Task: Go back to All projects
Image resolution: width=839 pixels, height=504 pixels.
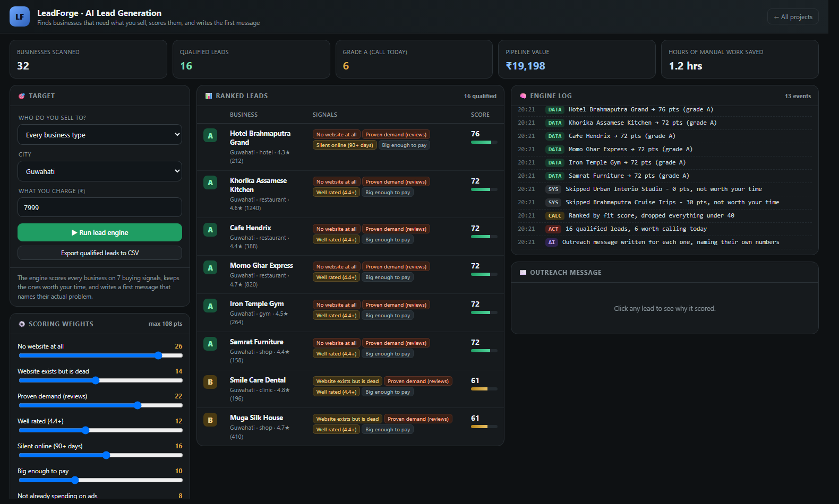Action: point(793,17)
